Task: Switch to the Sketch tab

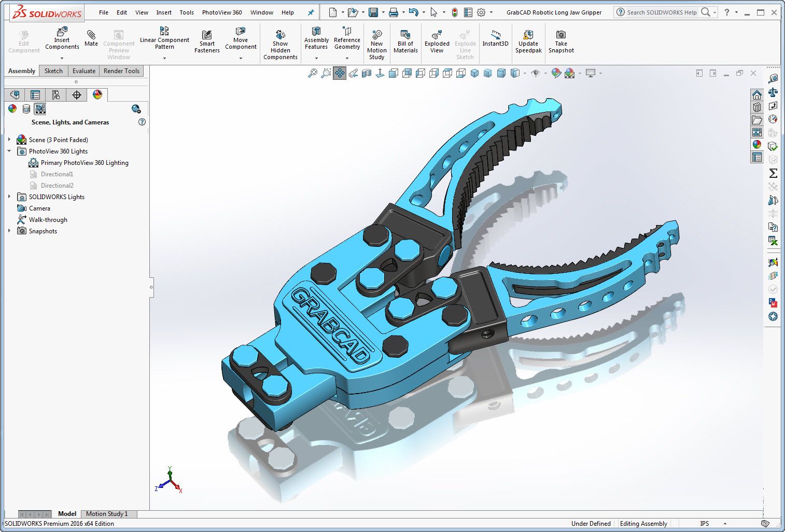Action: pyautogui.click(x=53, y=71)
